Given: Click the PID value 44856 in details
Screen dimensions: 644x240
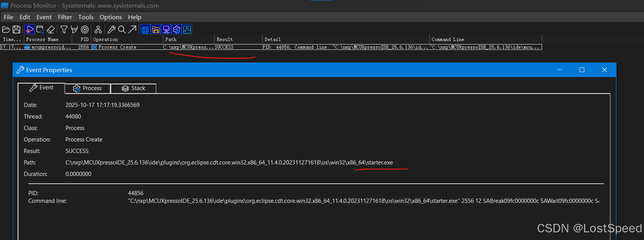Looking at the screenshot, I should [x=136, y=193].
